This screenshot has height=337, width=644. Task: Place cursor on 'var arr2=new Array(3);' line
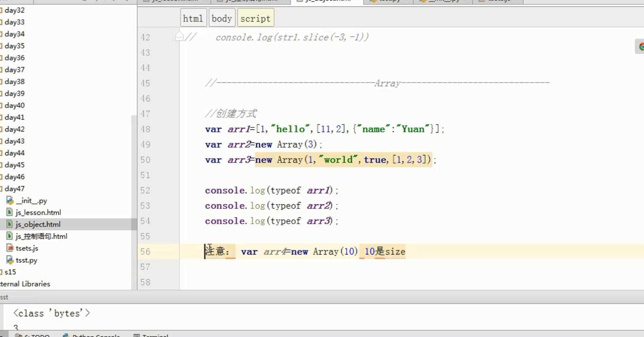pos(264,144)
